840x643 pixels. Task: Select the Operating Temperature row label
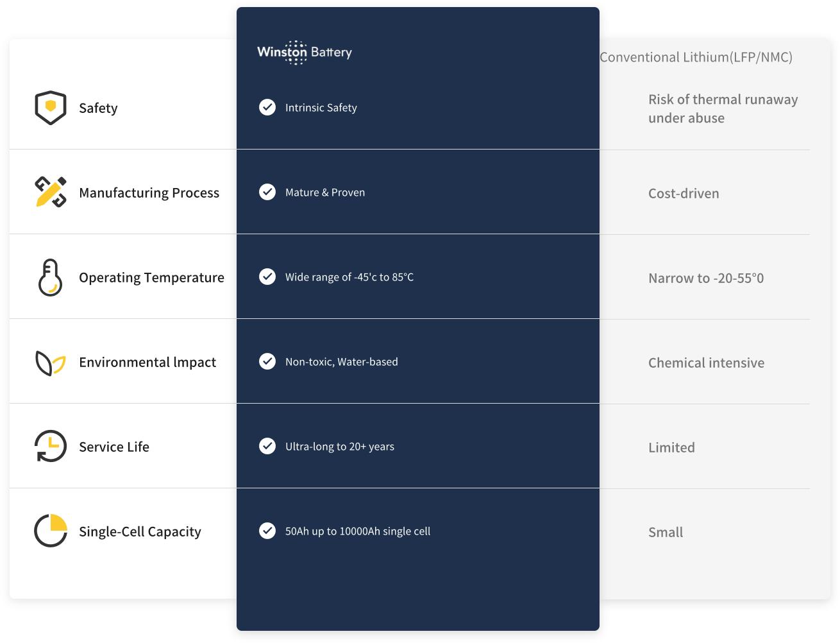pos(151,277)
